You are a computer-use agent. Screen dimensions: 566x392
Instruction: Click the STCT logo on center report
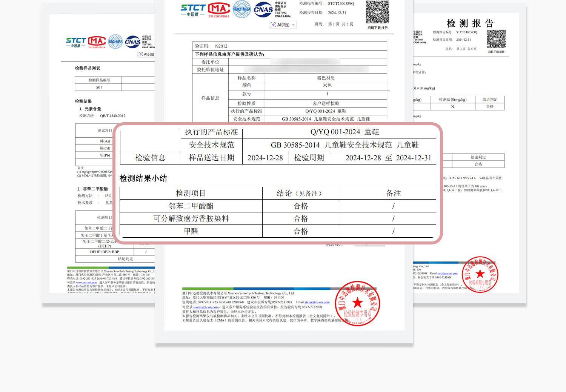(x=193, y=10)
